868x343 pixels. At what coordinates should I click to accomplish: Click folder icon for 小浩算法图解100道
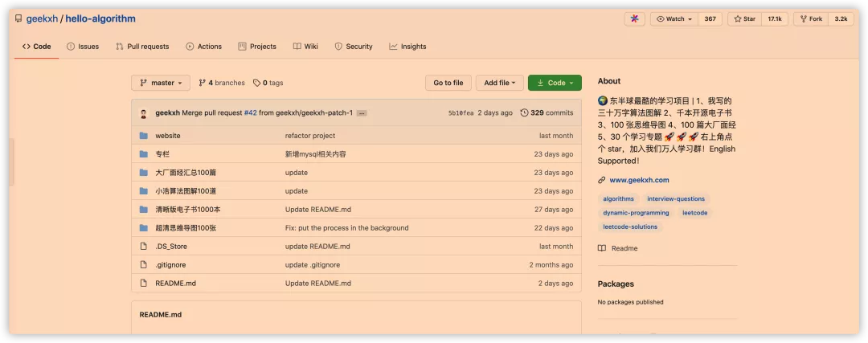pyautogui.click(x=144, y=191)
